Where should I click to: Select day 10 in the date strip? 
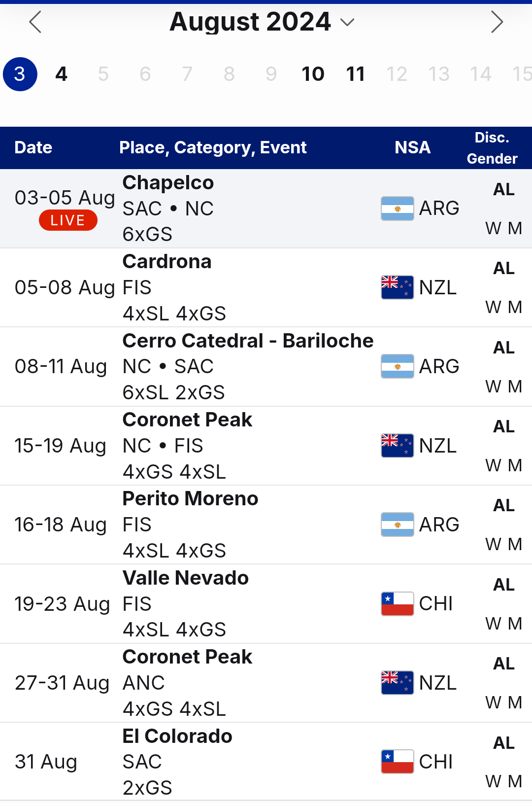point(313,74)
